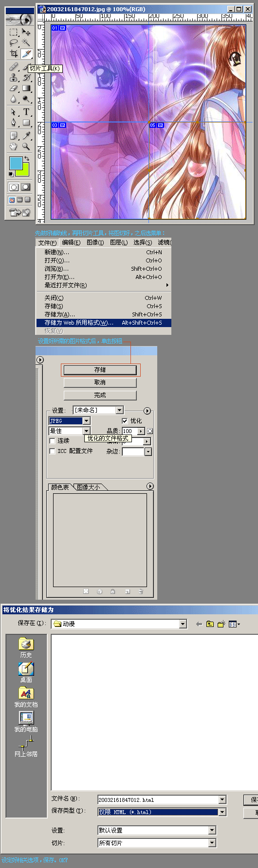Toggle the 优化 checkbox
The height and width of the screenshot is (868, 258).
point(125,421)
